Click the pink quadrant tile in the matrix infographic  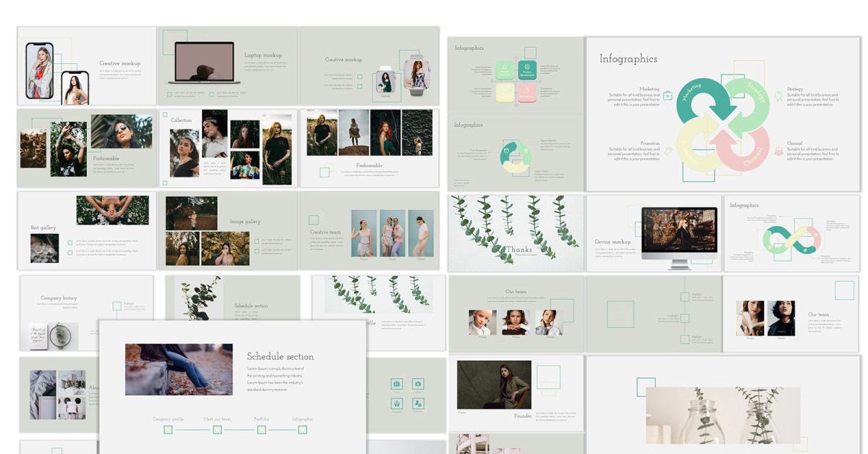[526, 93]
